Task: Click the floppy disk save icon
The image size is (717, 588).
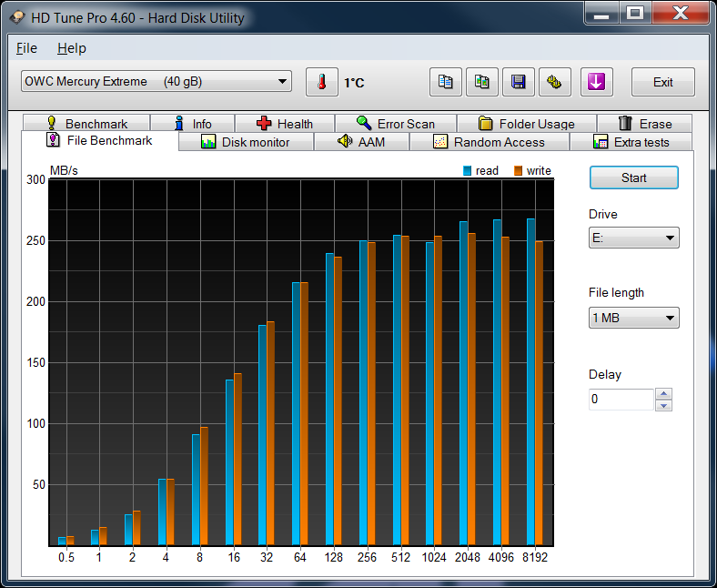Action: (x=518, y=82)
